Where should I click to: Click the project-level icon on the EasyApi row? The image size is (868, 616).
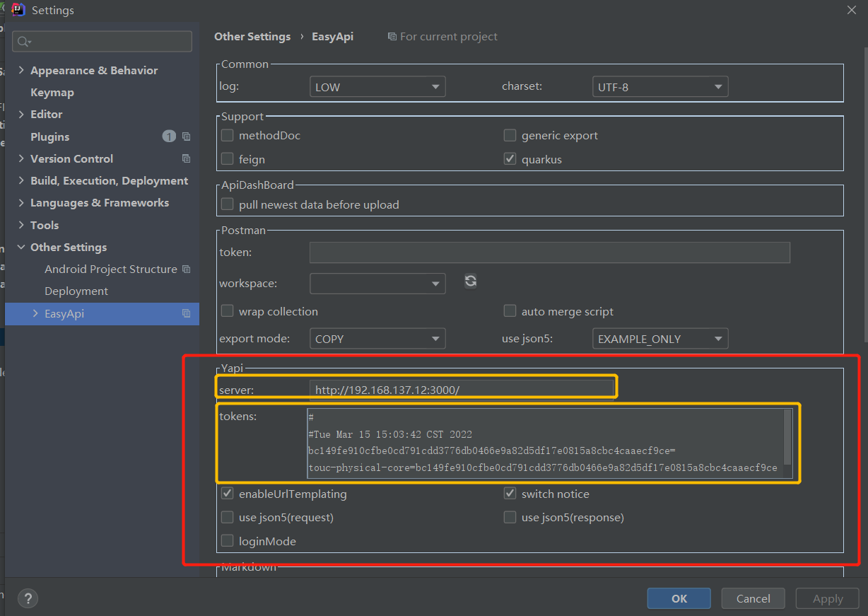coord(186,313)
